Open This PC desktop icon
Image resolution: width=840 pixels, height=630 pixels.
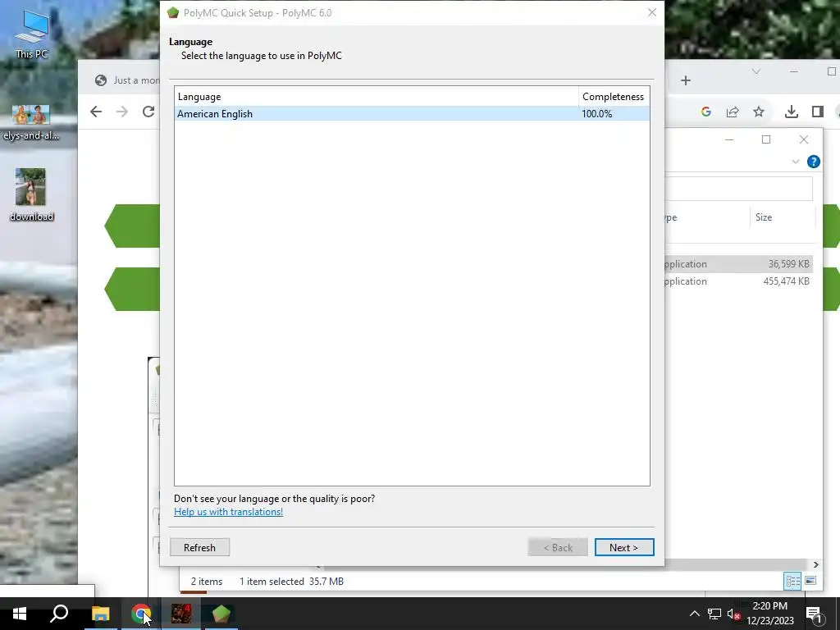[x=32, y=34]
